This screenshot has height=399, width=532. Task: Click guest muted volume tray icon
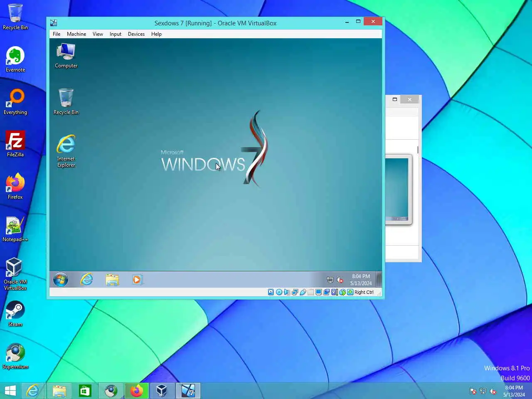tap(340, 280)
